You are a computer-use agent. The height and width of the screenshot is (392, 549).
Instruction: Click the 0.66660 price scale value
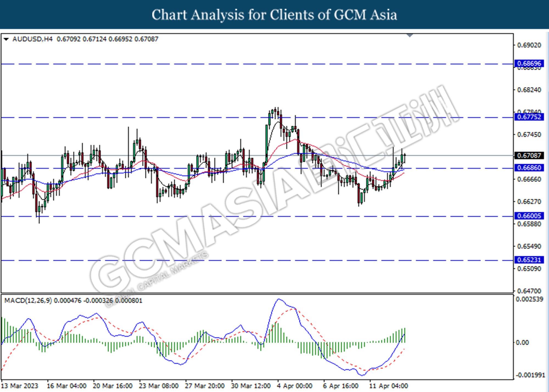(x=529, y=180)
